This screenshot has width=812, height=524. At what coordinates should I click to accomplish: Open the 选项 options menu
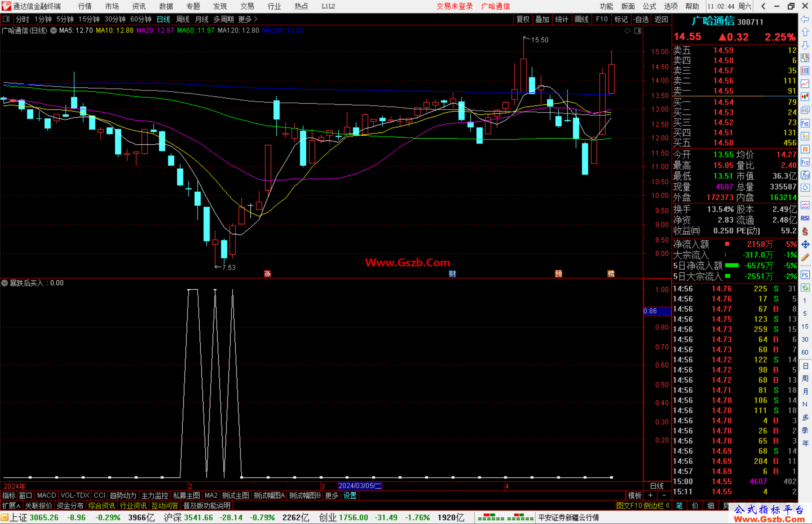[671, 6]
